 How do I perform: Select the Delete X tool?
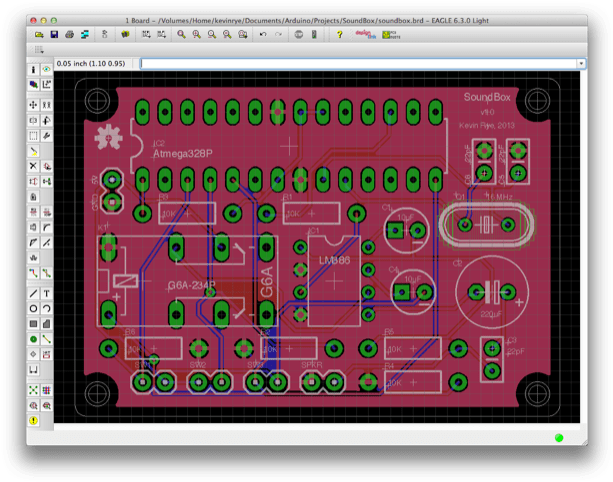tap(33, 166)
